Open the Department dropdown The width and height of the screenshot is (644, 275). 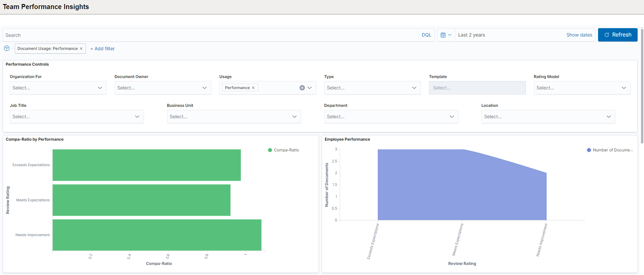click(x=391, y=117)
